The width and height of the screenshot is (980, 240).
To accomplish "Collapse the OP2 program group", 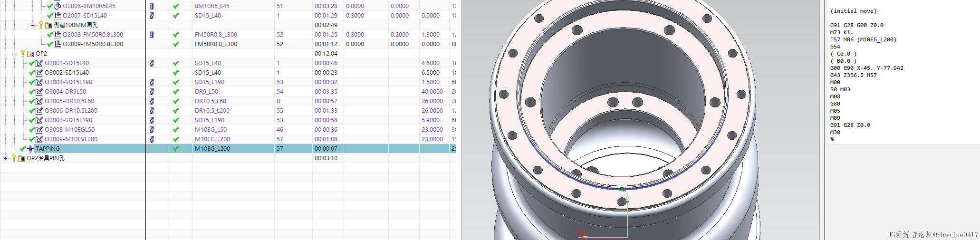I will tap(15, 54).
